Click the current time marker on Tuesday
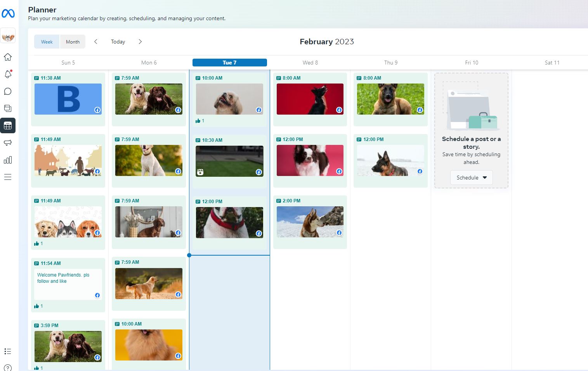The width and height of the screenshot is (588, 371). click(189, 255)
